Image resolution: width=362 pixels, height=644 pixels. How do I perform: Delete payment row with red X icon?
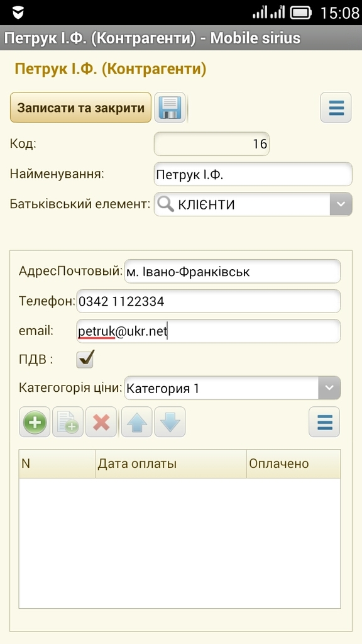coord(101,422)
